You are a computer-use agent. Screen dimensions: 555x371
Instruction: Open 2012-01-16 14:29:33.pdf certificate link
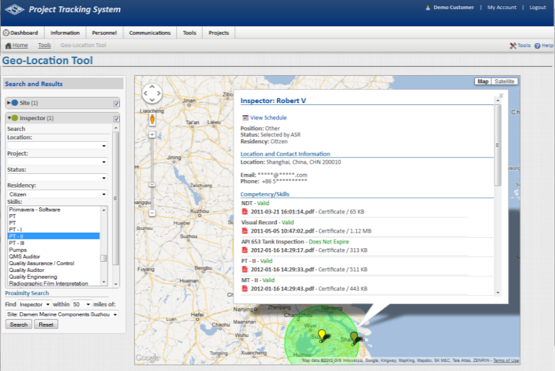point(282,269)
